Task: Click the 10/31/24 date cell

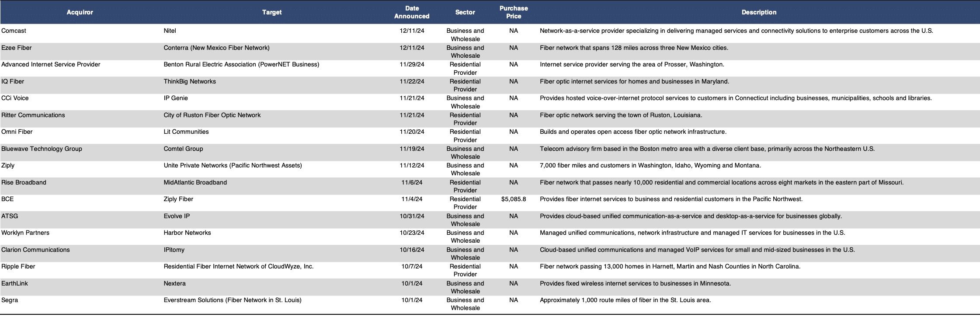Action: [412, 216]
